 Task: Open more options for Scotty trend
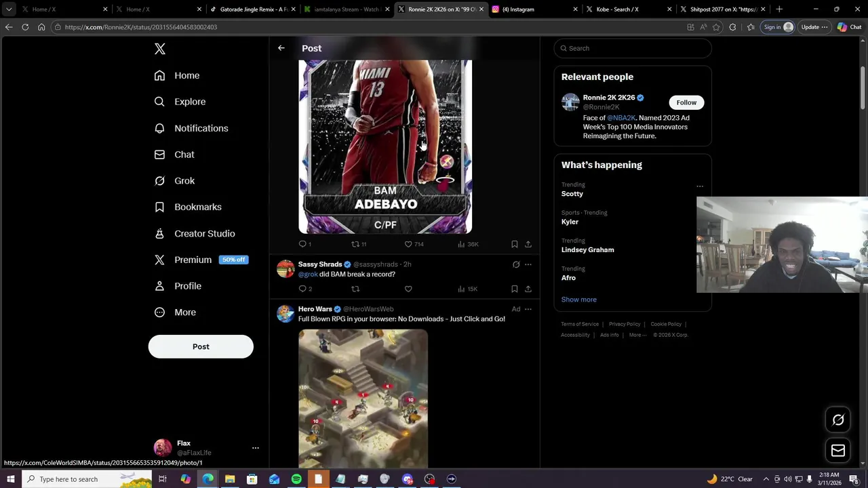[700, 186]
